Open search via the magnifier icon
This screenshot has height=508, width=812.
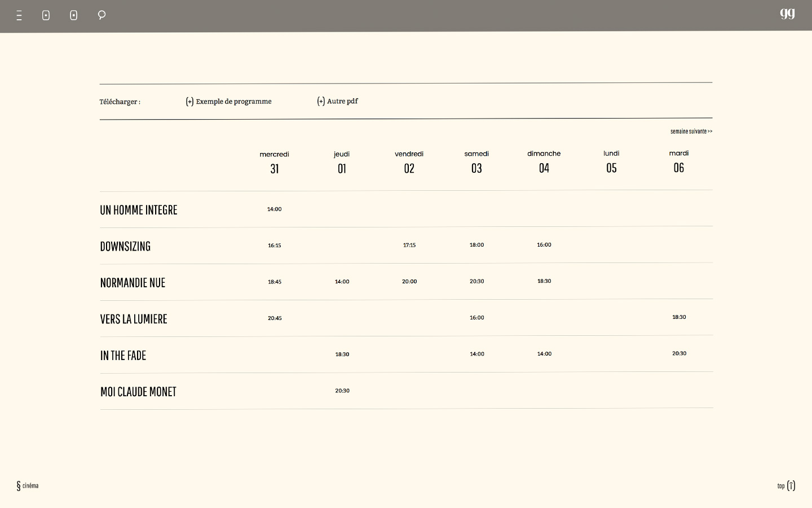(101, 15)
